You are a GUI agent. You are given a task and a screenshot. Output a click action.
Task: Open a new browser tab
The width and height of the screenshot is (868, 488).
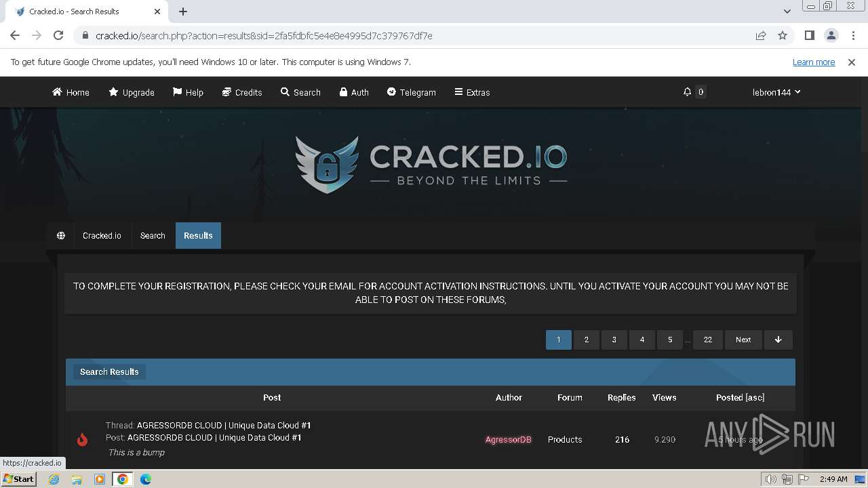[x=183, y=12]
